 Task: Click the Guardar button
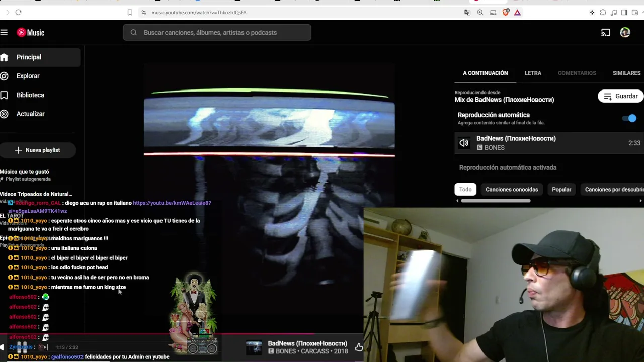tap(620, 96)
